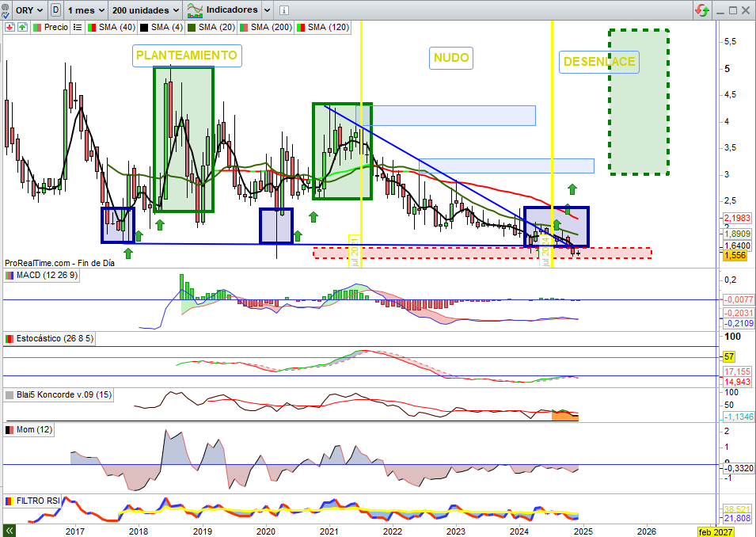Click the jul 2024 vertical line label
Viewport: 756px width, 537px height.
(545, 251)
